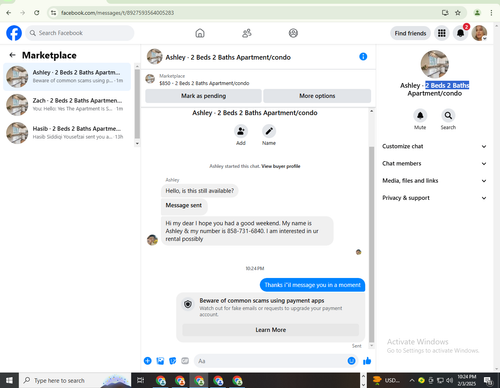500x388 pixels.
Task: Go to the Home feed tab
Action: coord(200,33)
